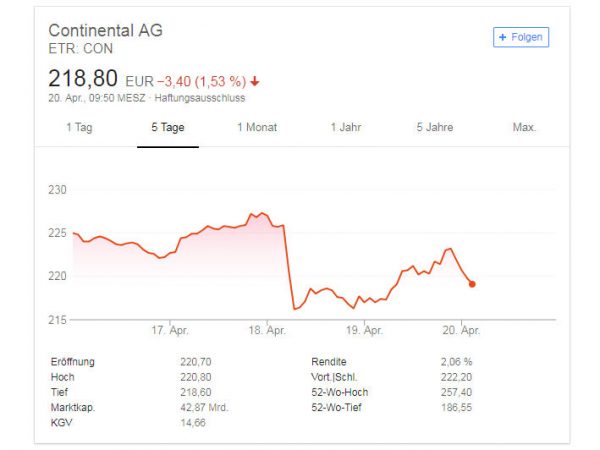Click the 52-Wo-Hoch value 257,40
This screenshot has width=600, height=450.
456,392
